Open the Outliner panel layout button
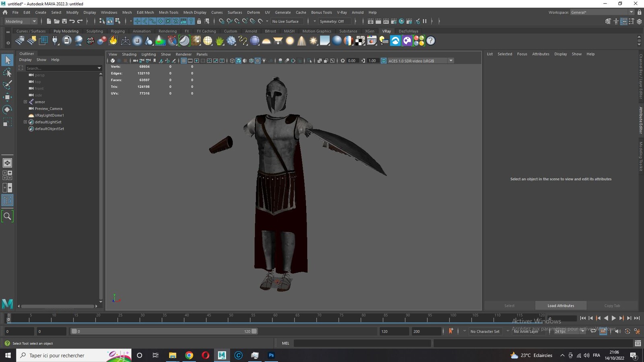 (x=7, y=200)
